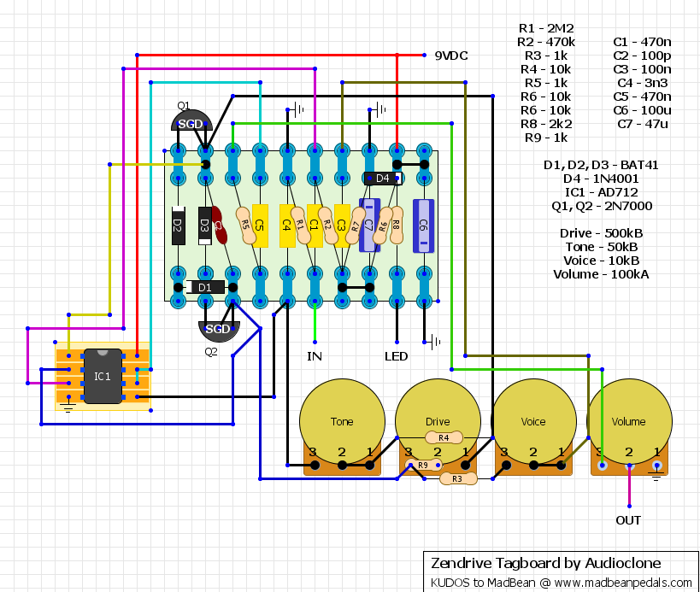Click the D3 diode
The width and height of the screenshot is (700, 592).
(x=205, y=226)
